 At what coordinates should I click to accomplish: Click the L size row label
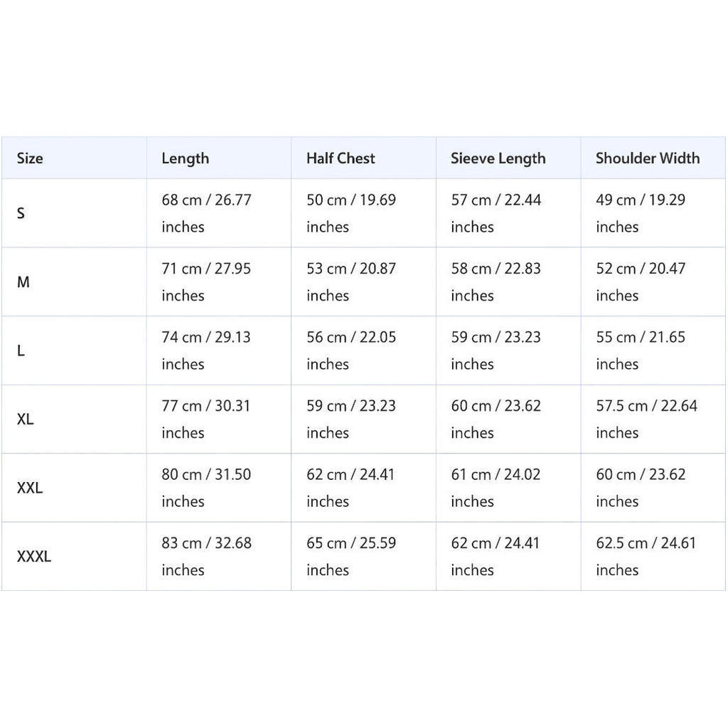pos(21,350)
